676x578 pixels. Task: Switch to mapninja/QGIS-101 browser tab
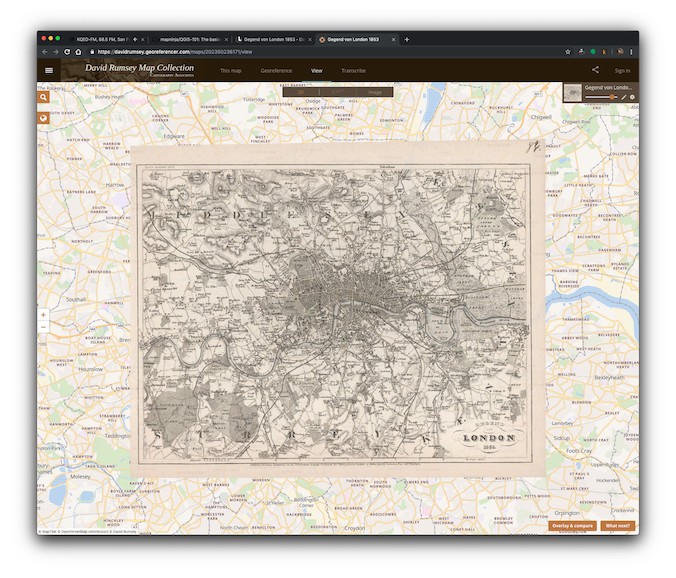191,39
